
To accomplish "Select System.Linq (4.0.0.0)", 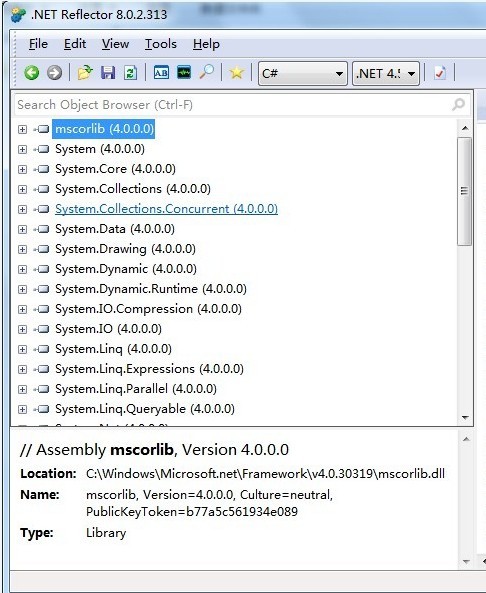I will (x=113, y=349).
